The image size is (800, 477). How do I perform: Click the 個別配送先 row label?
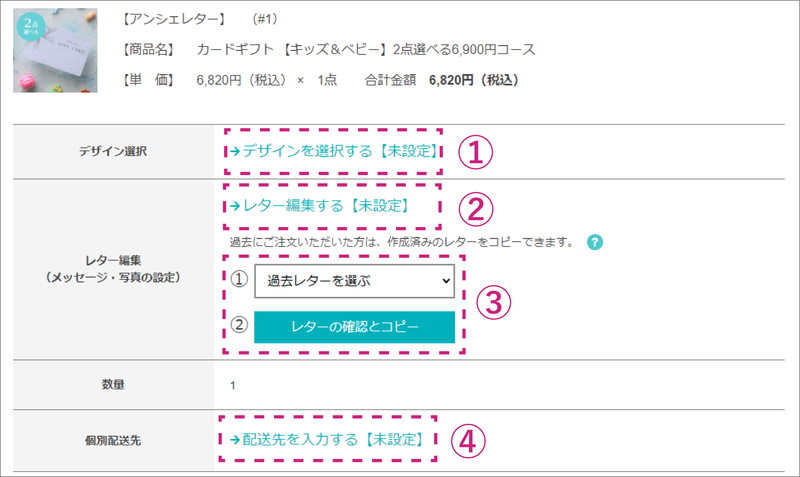113,440
